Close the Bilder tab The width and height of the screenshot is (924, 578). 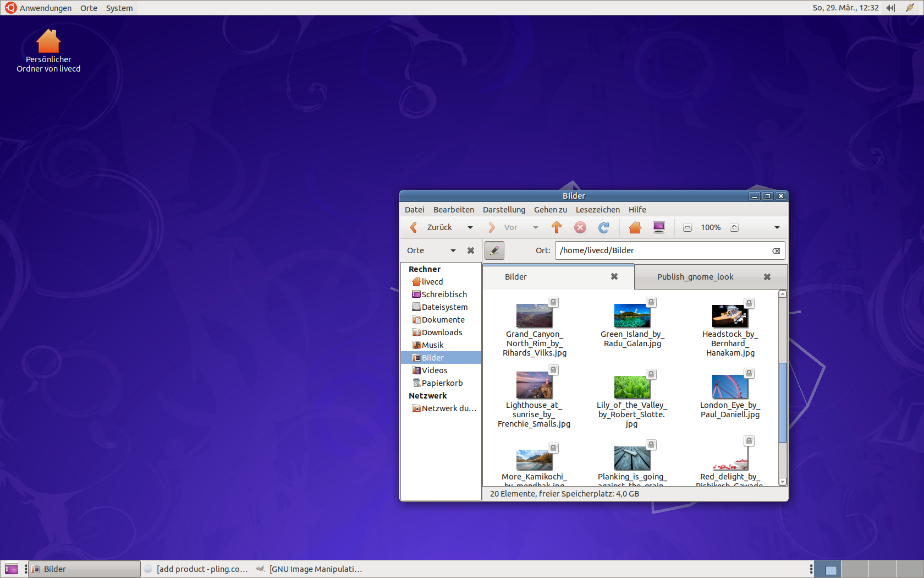(614, 277)
